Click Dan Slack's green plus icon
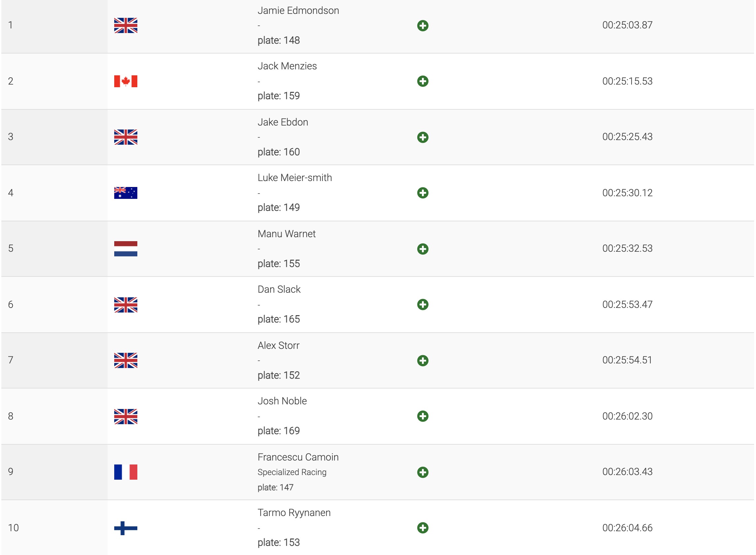Viewport: 756px width, 555px height. 423,304
